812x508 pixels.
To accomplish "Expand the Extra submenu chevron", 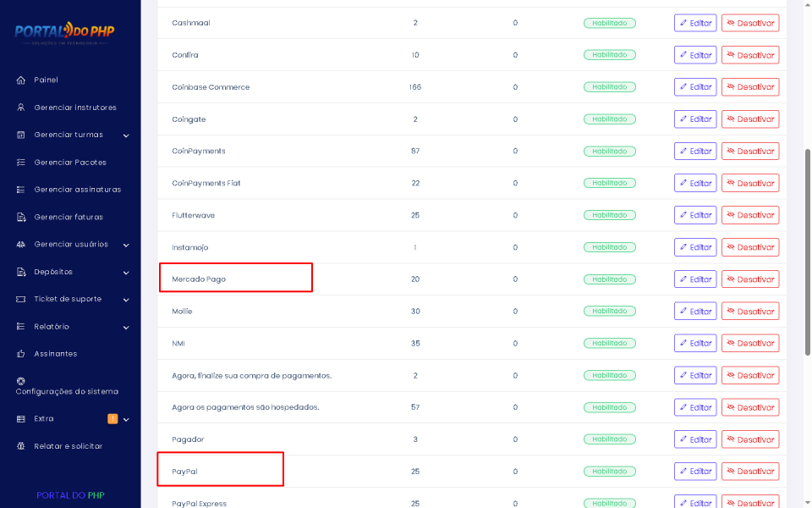I will (x=126, y=420).
